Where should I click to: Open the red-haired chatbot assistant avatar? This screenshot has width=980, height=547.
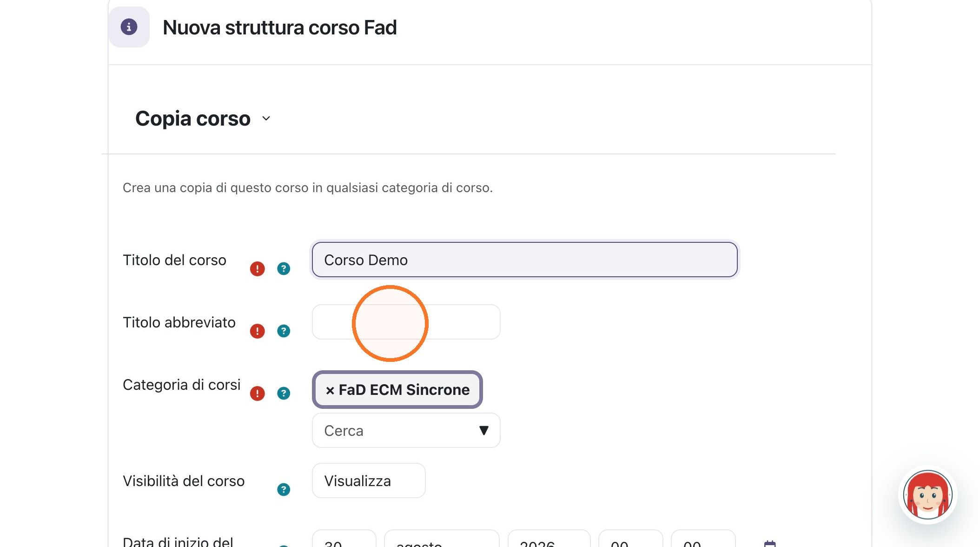pos(927,494)
